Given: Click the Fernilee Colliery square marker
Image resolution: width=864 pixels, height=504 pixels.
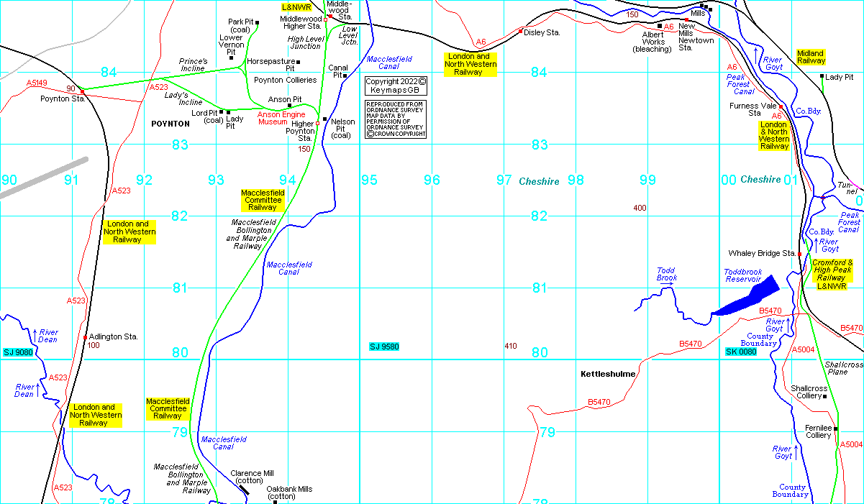Looking at the screenshot, I should (x=836, y=429).
